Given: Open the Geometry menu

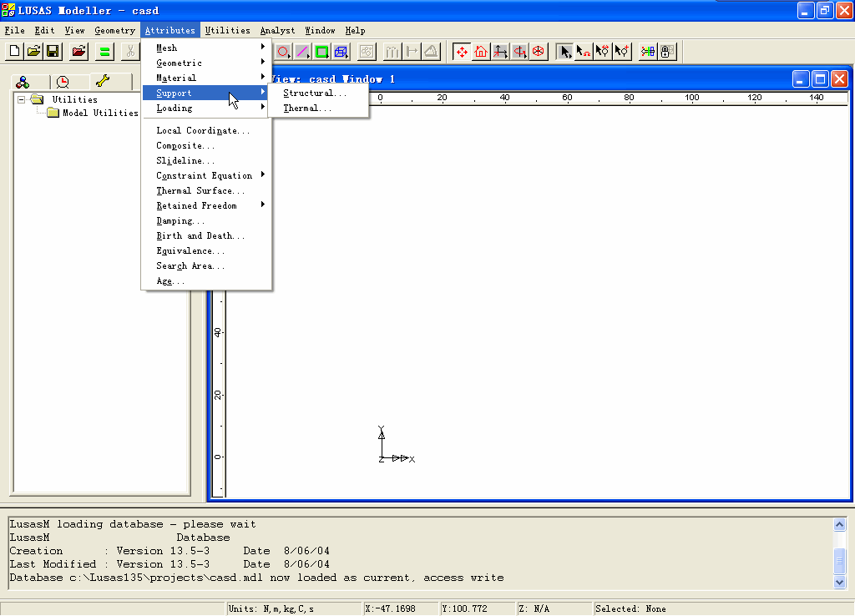Looking at the screenshot, I should (x=114, y=31).
